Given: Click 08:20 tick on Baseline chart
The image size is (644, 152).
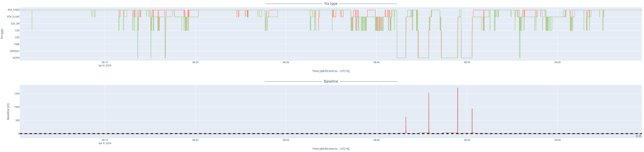Looking at the screenshot, I should pyautogui.click(x=195, y=140).
